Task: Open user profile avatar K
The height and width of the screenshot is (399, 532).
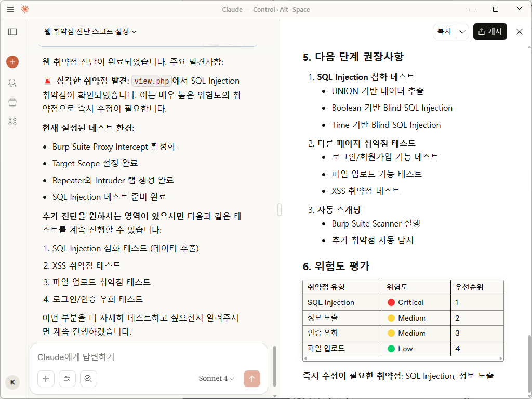Action: pos(12,382)
